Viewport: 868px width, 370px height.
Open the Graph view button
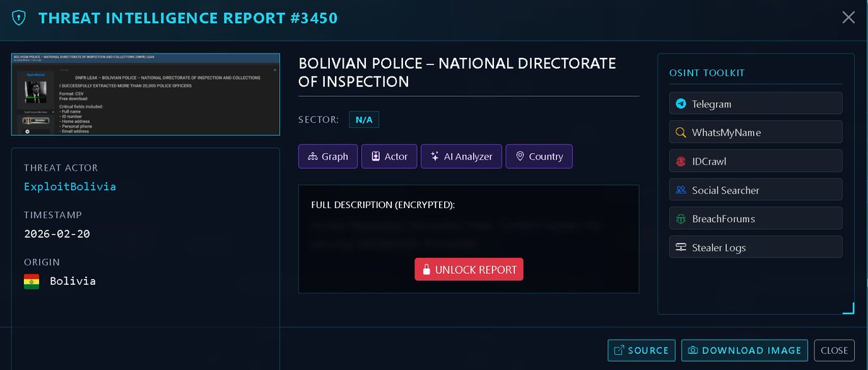(328, 156)
